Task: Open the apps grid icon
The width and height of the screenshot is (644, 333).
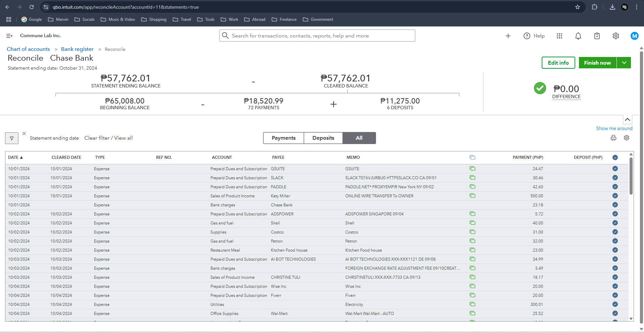Action: point(559,36)
